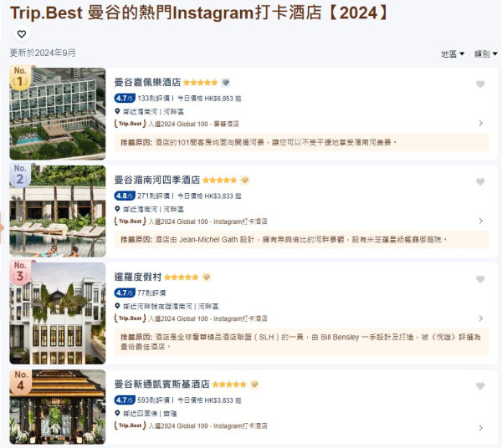
Task: Click 鄰近河畔號夜遊湄南河 location text
Action: coord(157,307)
